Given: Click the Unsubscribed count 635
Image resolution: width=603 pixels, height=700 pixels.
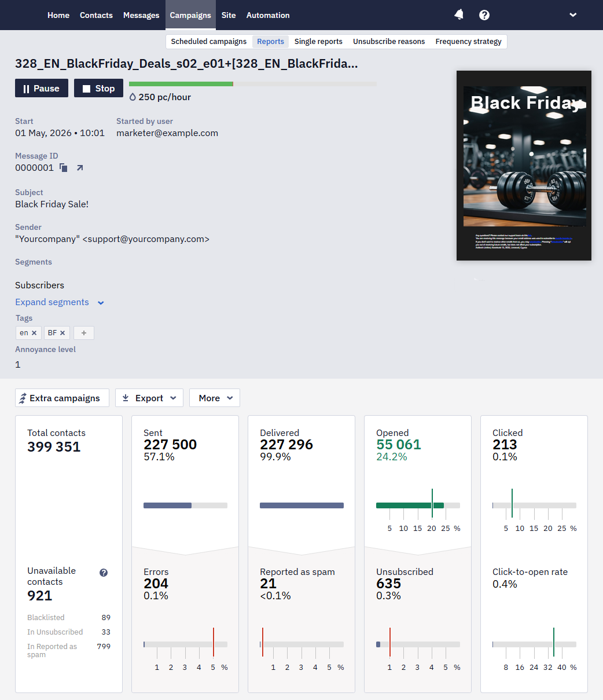Looking at the screenshot, I should [x=388, y=584].
